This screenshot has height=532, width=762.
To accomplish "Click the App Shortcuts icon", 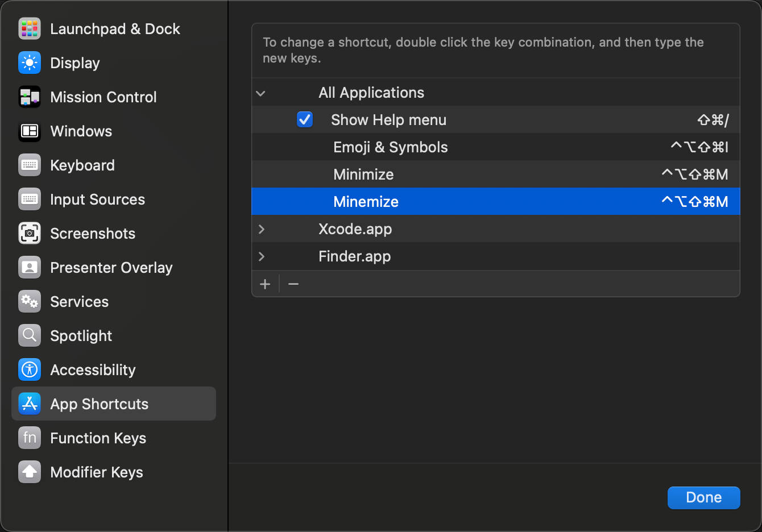I will point(30,404).
